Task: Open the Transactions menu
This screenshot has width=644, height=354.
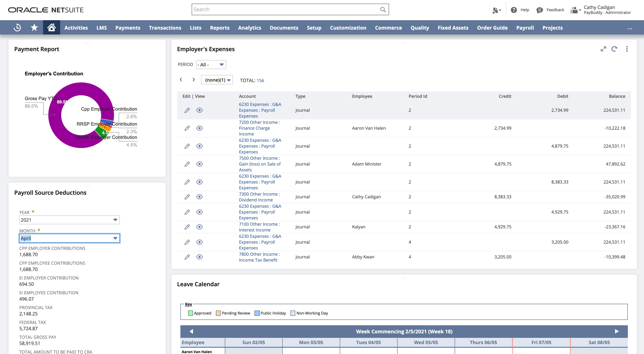Action: 165,28
